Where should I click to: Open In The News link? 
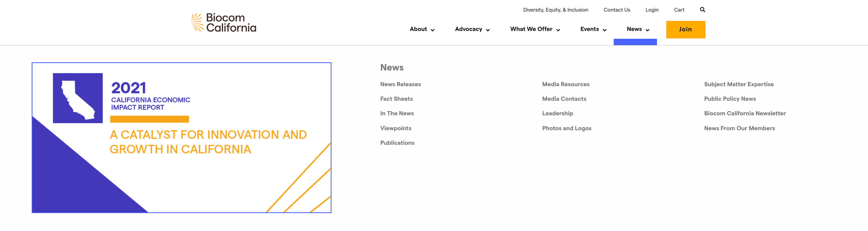coord(397,113)
